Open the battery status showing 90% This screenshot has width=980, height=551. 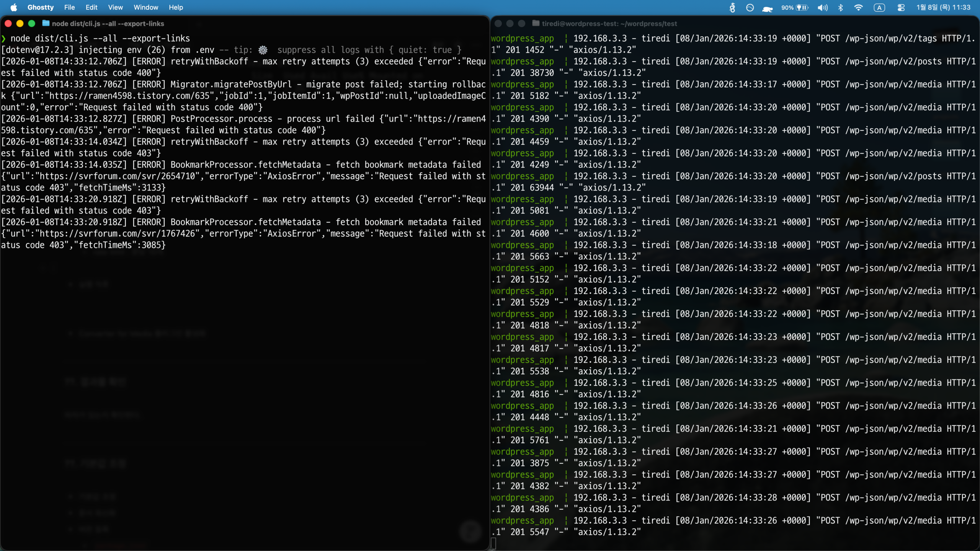[x=795, y=7]
